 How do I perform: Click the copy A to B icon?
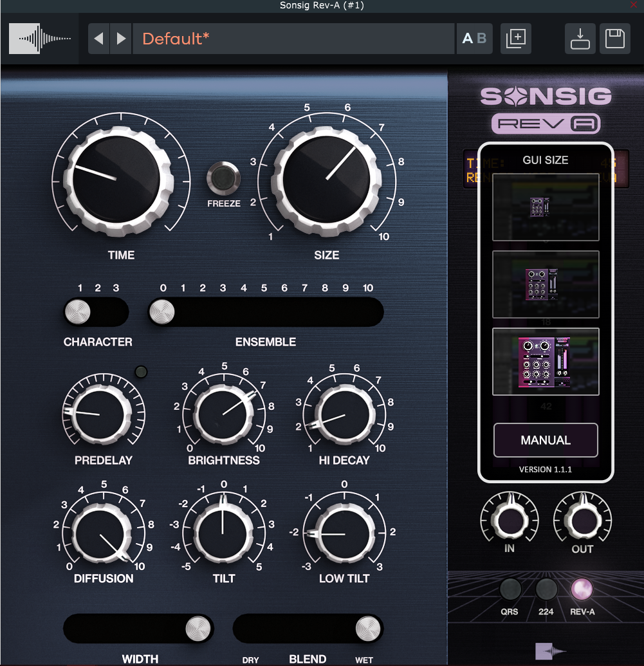point(516,39)
